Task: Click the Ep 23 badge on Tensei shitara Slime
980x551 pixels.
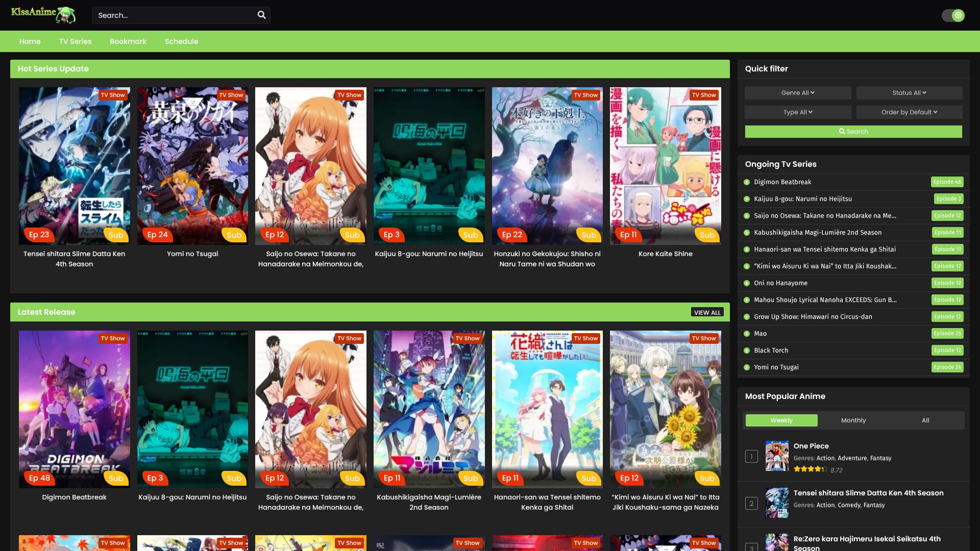Action: [39, 235]
